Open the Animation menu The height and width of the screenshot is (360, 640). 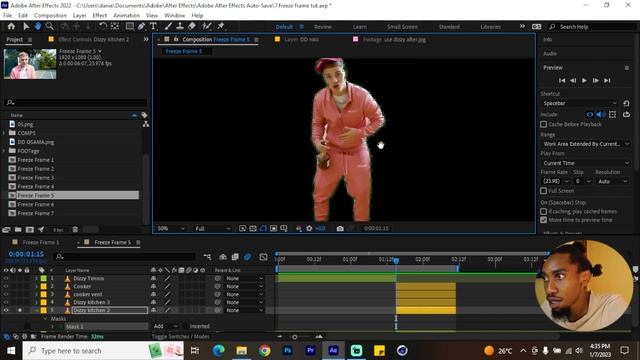point(126,16)
